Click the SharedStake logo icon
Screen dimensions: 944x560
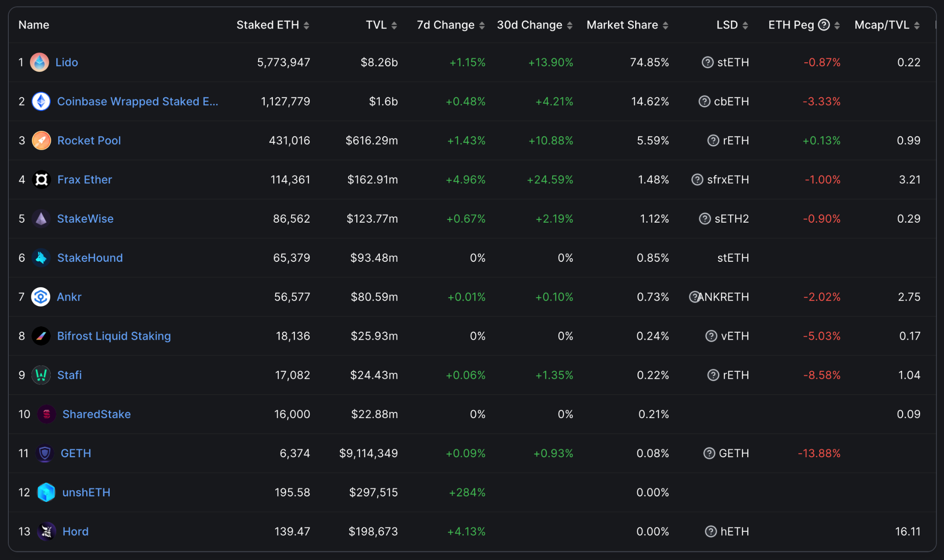click(x=47, y=414)
